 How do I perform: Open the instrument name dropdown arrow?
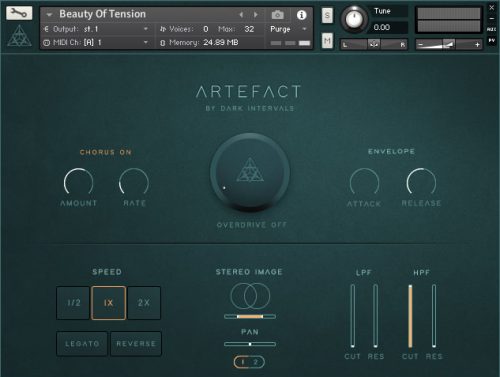[49, 15]
